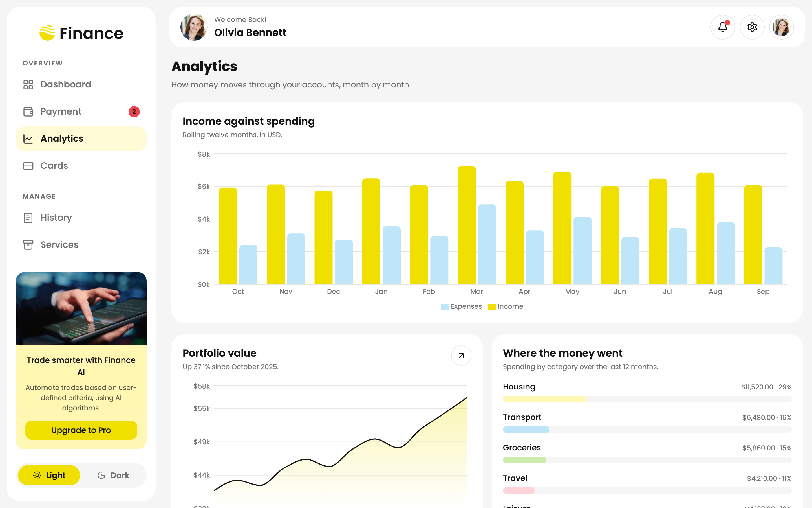Image resolution: width=812 pixels, height=508 pixels.
Task: Click Upgrade to Pro button
Action: click(81, 430)
